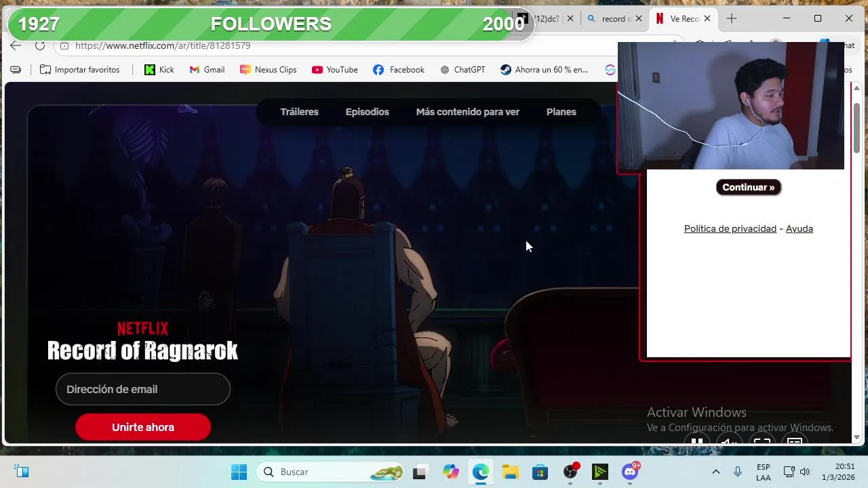Reload the Netflix page
The width and height of the screenshot is (868, 488).
point(40,45)
